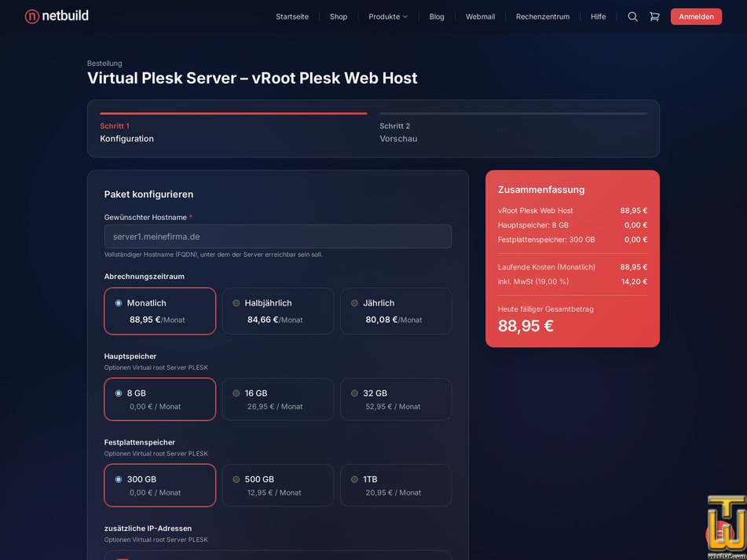Click the large 88,95 € total amount
747x560 pixels.
(x=525, y=326)
